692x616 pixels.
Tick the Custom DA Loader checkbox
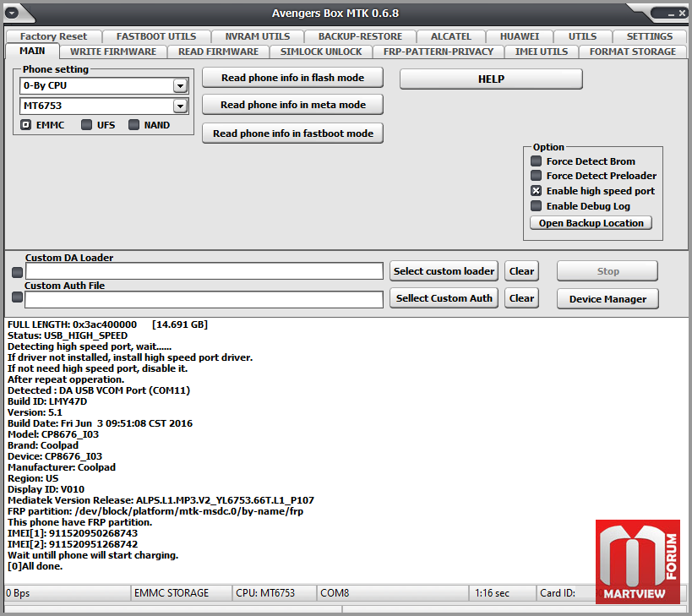tap(17, 272)
